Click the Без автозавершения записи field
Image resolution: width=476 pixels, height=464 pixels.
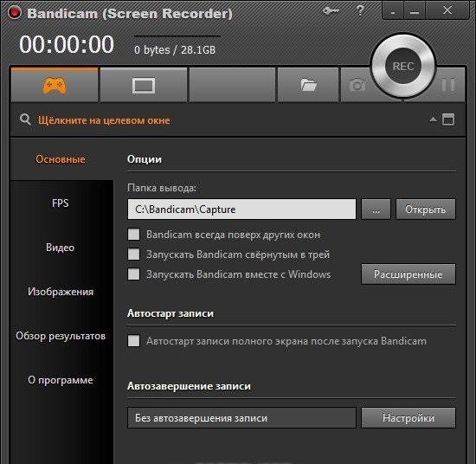tap(241, 418)
